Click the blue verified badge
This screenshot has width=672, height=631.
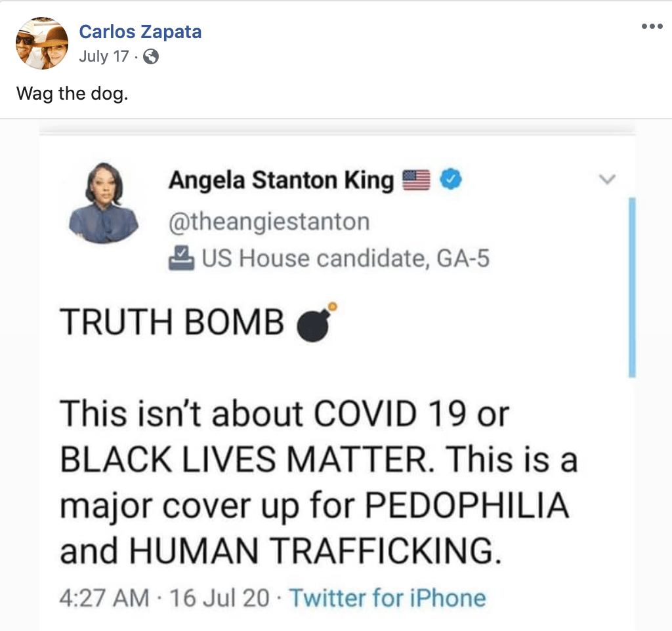coord(451,179)
